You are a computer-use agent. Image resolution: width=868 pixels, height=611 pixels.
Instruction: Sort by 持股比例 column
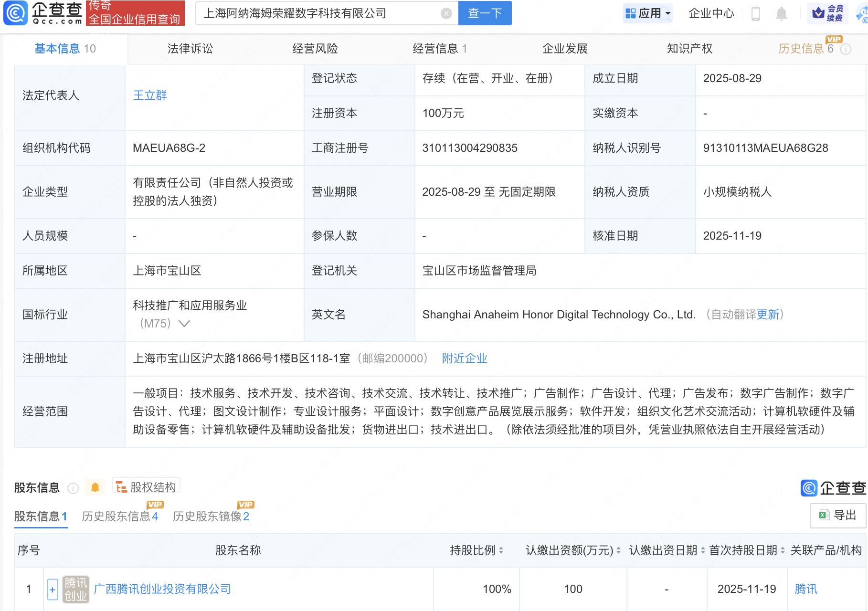click(x=501, y=550)
